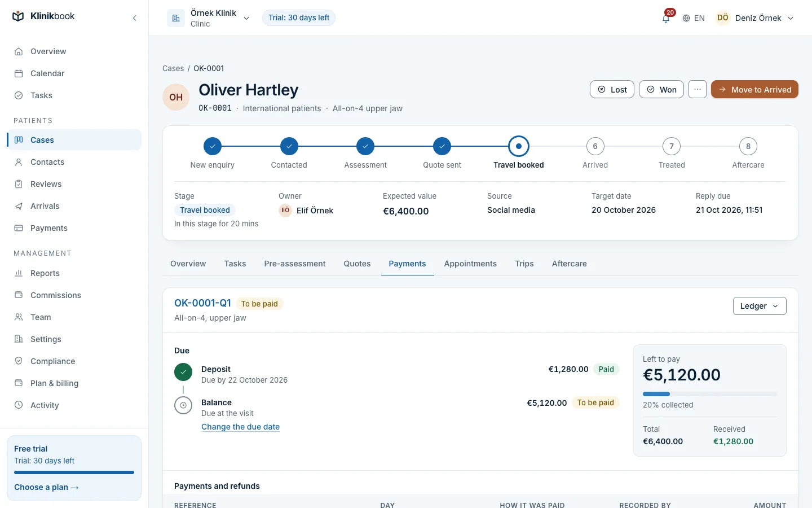812x508 pixels.
Task: Click the Klinikbook logo icon
Action: pos(19,16)
